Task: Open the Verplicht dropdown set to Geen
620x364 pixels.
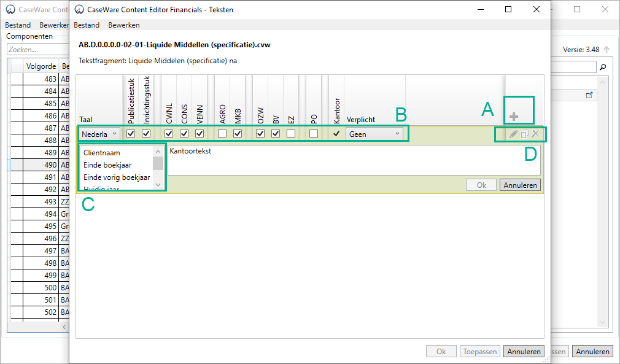Action: click(x=374, y=134)
